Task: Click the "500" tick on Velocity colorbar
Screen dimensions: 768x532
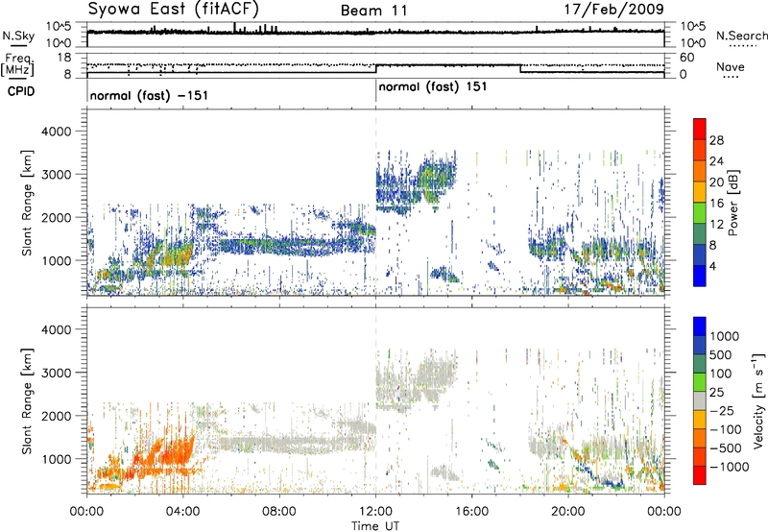Action: pos(721,355)
